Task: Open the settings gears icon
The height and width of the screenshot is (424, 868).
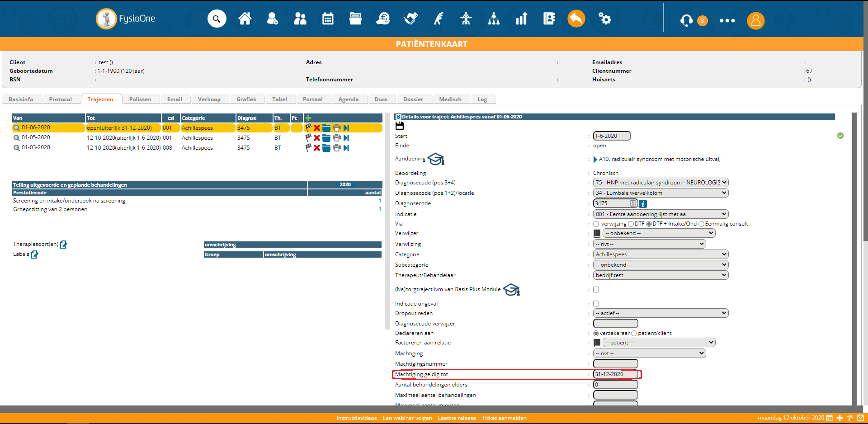Action: point(604,19)
